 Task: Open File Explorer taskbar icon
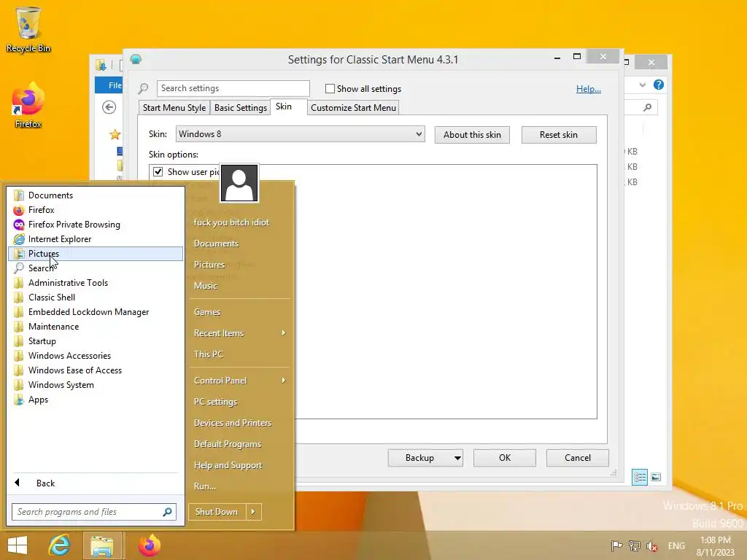pos(102,545)
